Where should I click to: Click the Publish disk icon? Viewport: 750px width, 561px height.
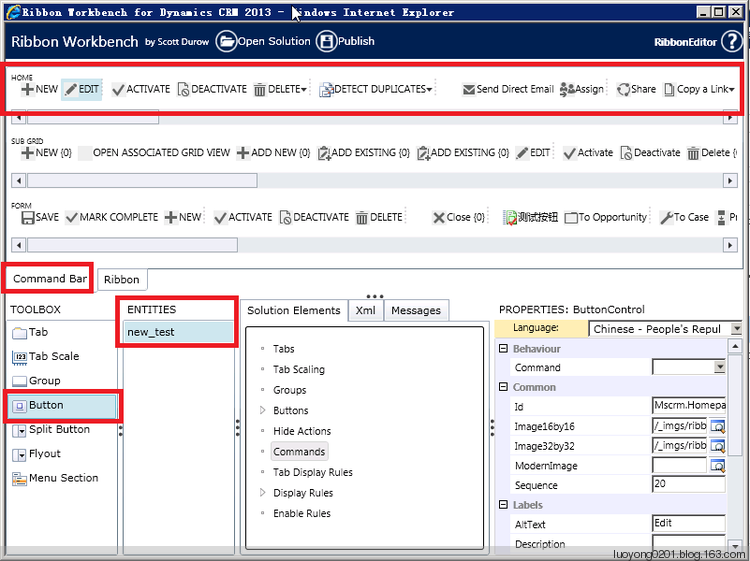pos(326,42)
